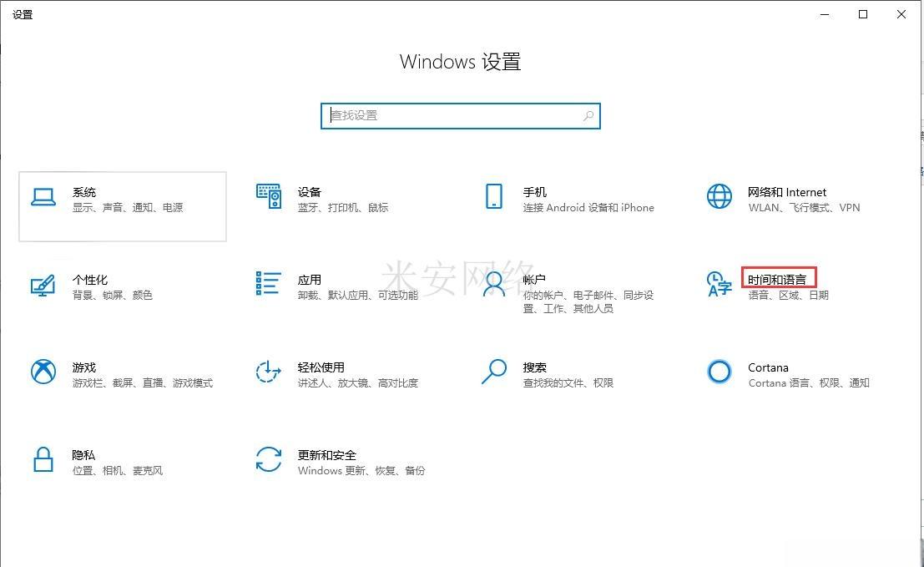Open the Cortana circle icon
Image resolution: width=924 pixels, height=567 pixels.
pyautogui.click(x=720, y=372)
